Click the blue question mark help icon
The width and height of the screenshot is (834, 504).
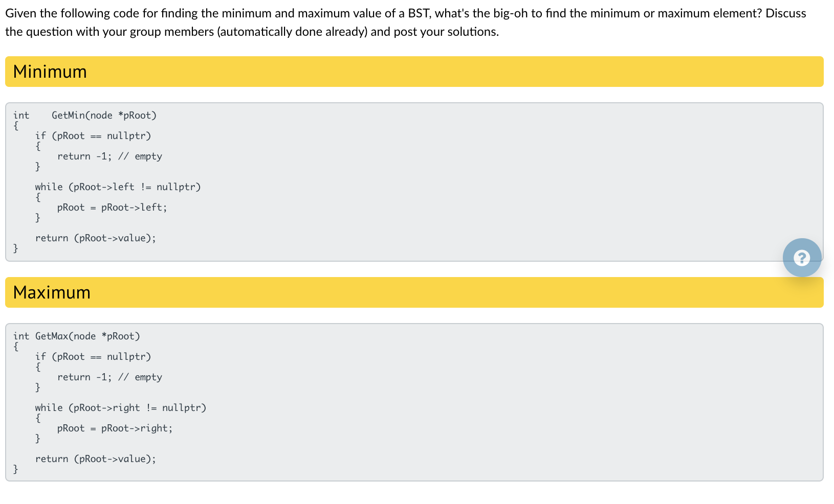click(x=802, y=258)
